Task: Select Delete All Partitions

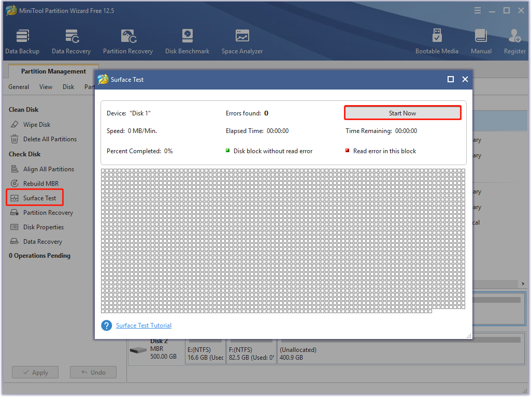Action: (x=50, y=139)
